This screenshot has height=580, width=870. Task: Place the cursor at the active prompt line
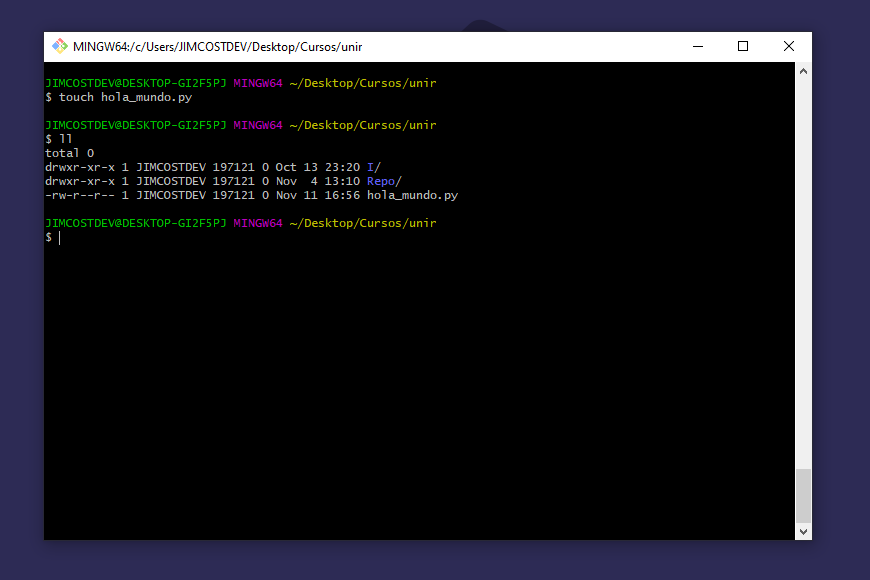point(58,237)
